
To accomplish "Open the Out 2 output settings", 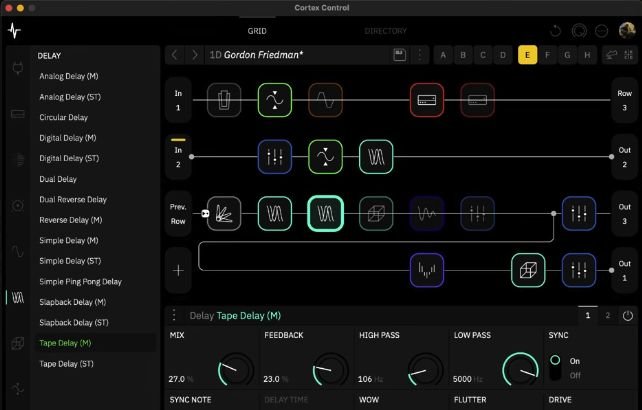I will pyautogui.click(x=624, y=157).
